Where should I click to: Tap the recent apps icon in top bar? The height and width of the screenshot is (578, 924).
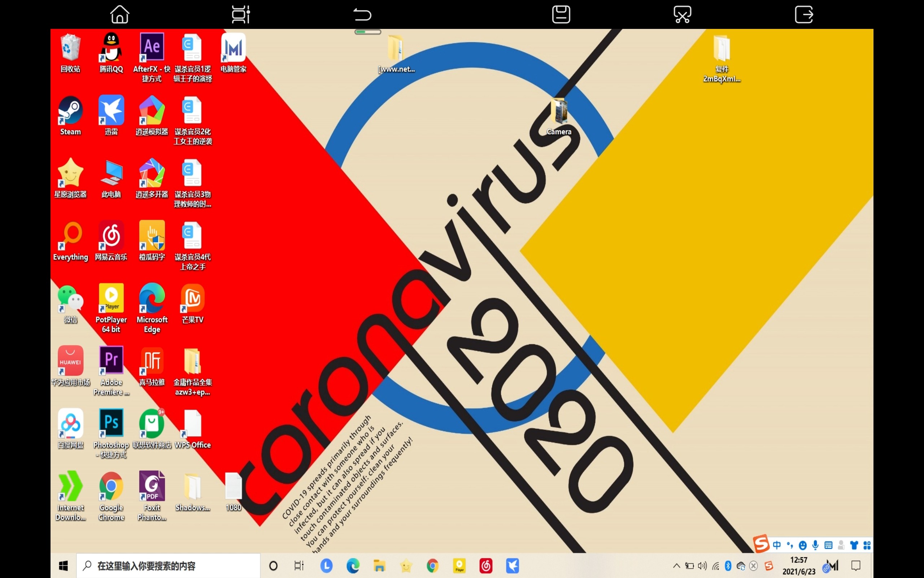click(x=241, y=14)
